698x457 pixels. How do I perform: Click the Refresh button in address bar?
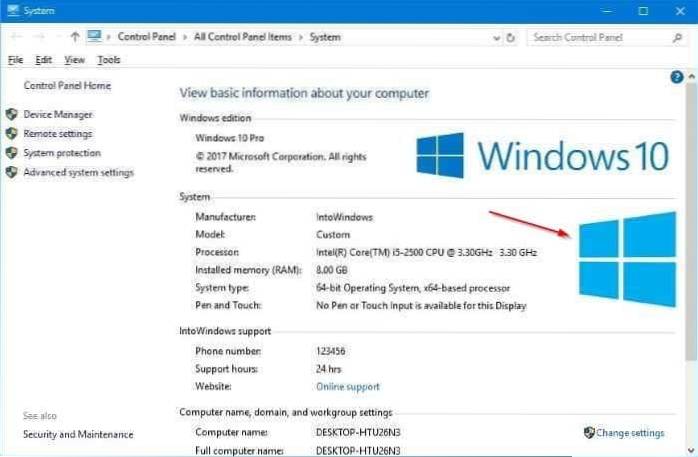[x=511, y=37]
